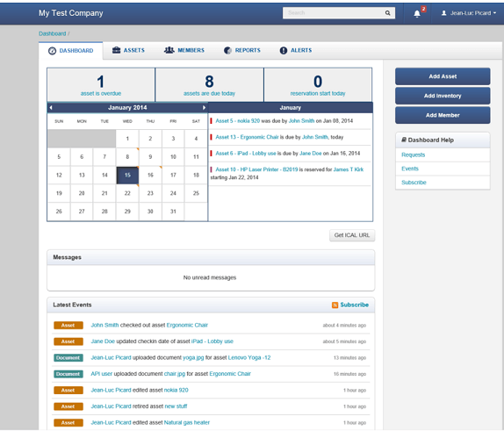
Task: Open the notifications bell icon
Action: pos(417,13)
